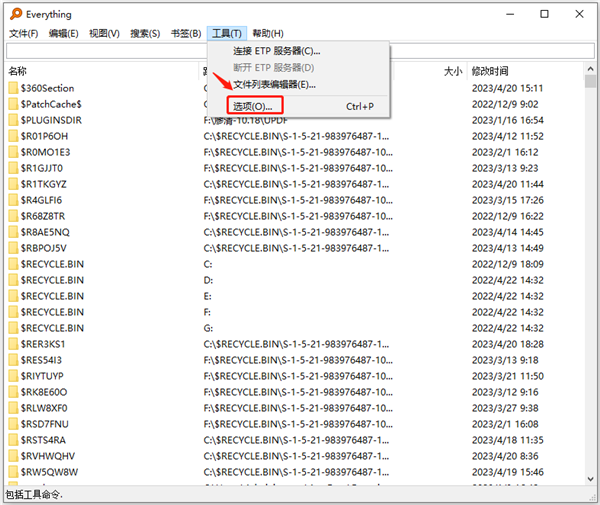Open the 书签(B) menu

point(186,34)
